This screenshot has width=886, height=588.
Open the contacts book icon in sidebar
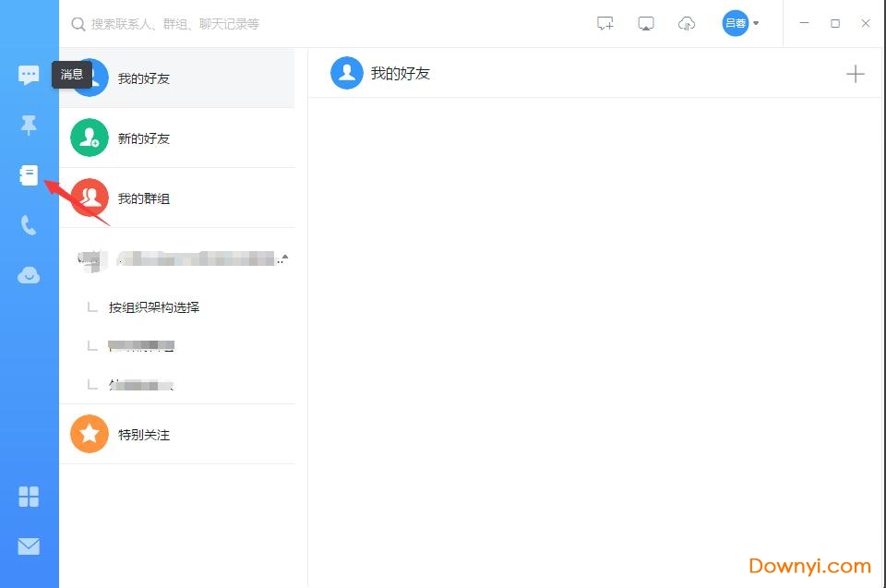point(29,174)
